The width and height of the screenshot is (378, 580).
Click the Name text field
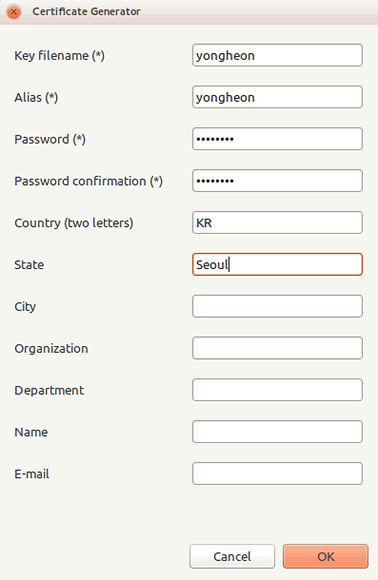click(277, 432)
